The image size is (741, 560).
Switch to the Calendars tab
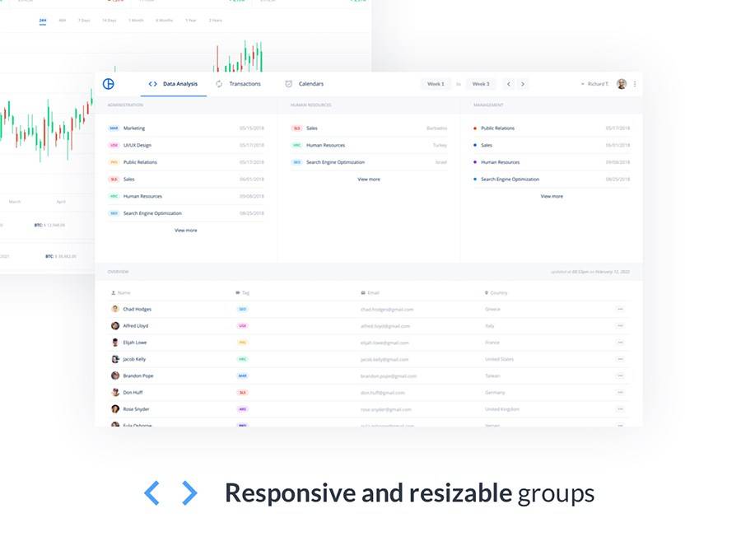click(310, 84)
